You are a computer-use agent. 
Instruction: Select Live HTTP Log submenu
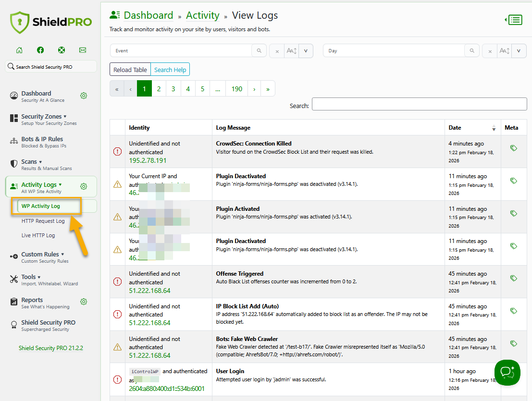pyautogui.click(x=38, y=235)
